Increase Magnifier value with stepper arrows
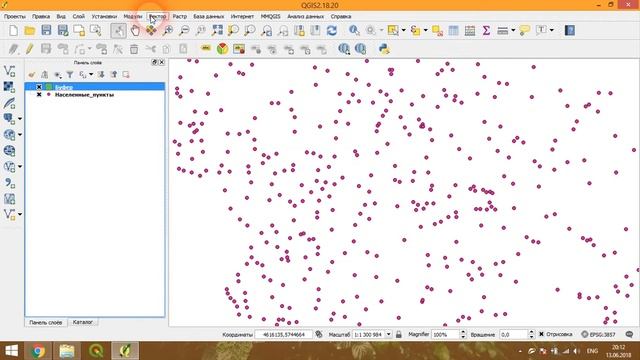This screenshot has width=640, height=360. pos(463,332)
